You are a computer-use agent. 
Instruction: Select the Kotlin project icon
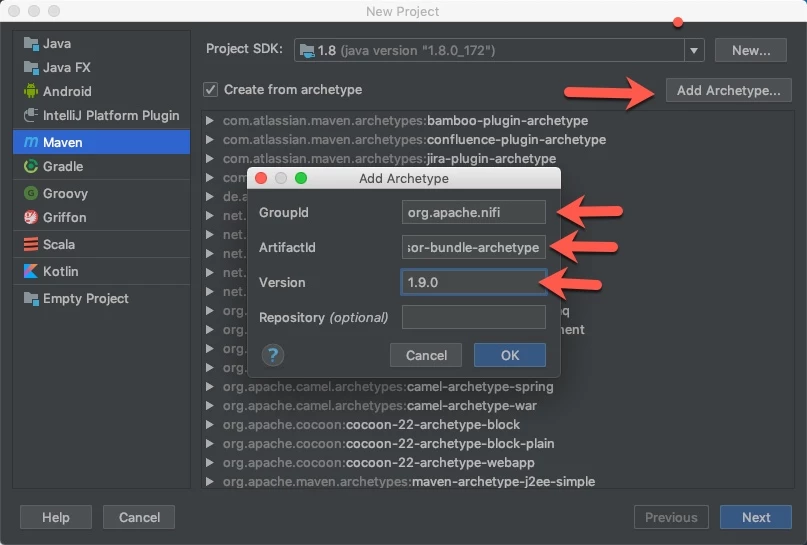tap(31, 271)
